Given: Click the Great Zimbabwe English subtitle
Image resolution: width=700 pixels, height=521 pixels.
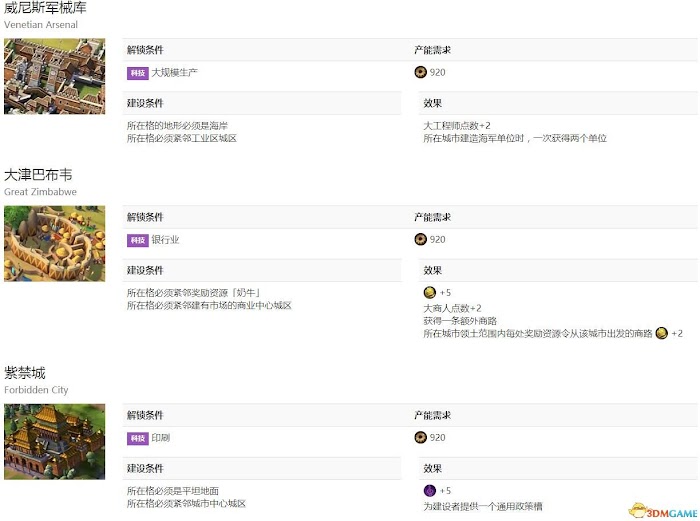Looking at the screenshot, I should (40, 192).
